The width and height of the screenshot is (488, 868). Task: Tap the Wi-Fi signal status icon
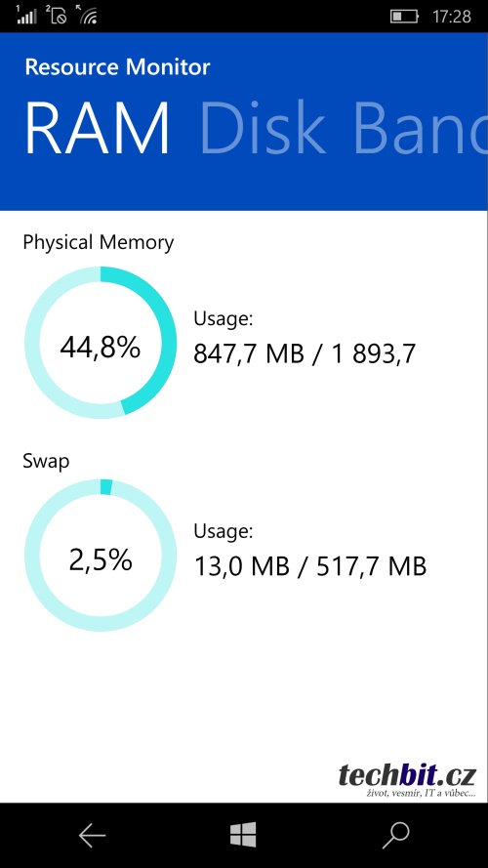click(88, 15)
